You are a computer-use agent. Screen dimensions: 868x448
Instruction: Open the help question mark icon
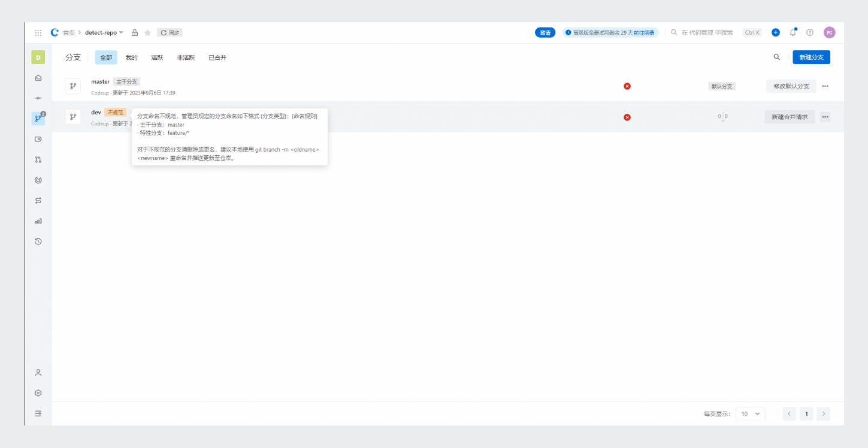tap(810, 32)
